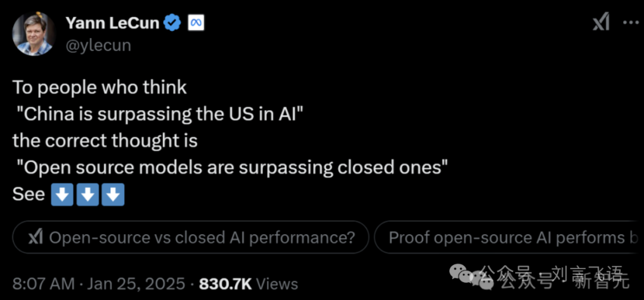Viewport: 644px width, 300px height.
Task: Click the quoted line 'China is surpassing the US in AI'
Action: 159,115
